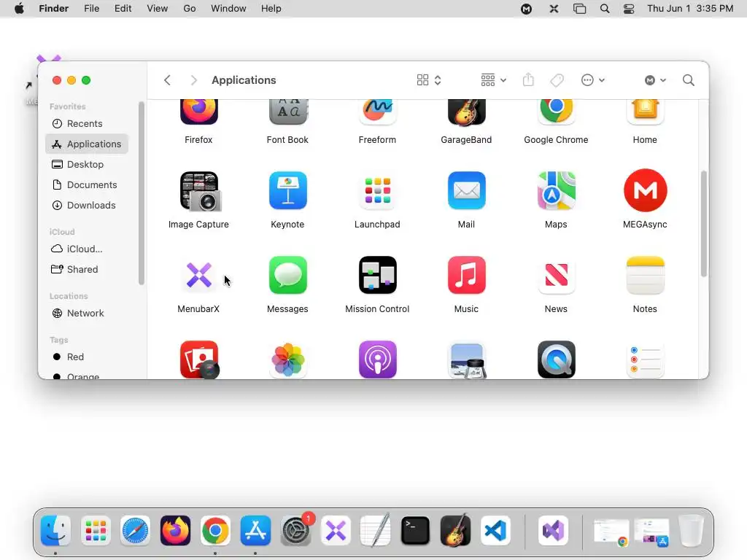The height and width of the screenshot is (560, 747).
Task: Open Documents in the Finder sidebar
Action: [x=87, y=184]
